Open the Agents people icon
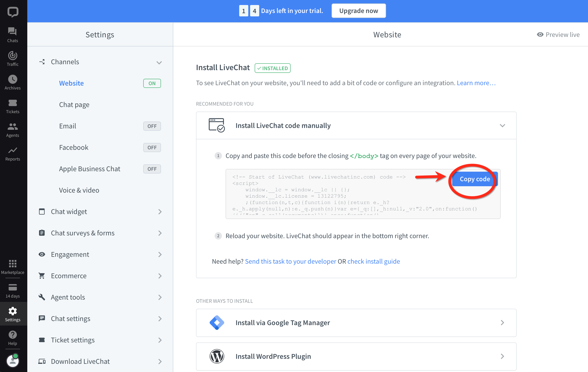The height and width of the screenshot is (372, 588). (x=13, y=130)
